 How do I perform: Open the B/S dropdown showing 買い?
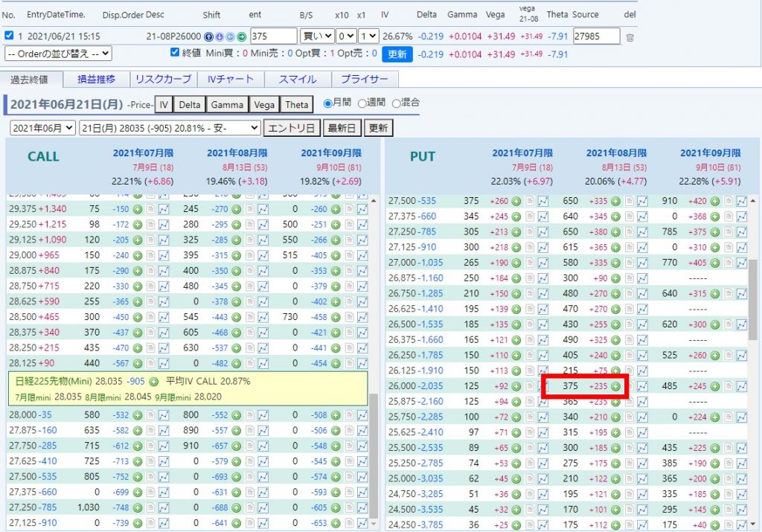click(x=317, y=36)
